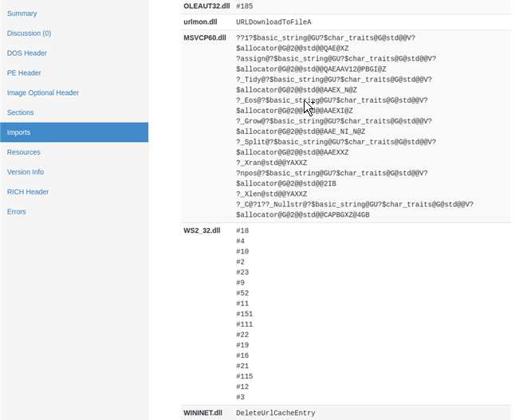Image resolution: width=515 pixels, height=420 pixels.
Task: Click WS2_32 ordinal #22
Action: tap(242, 335)
